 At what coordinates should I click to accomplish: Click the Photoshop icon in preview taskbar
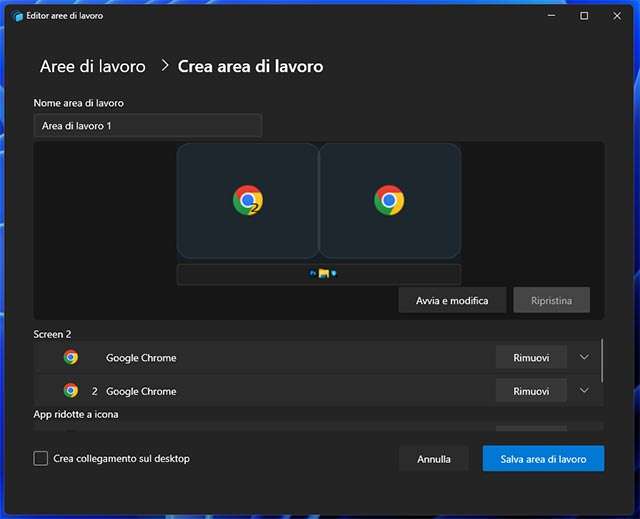[x=313, y=273]
